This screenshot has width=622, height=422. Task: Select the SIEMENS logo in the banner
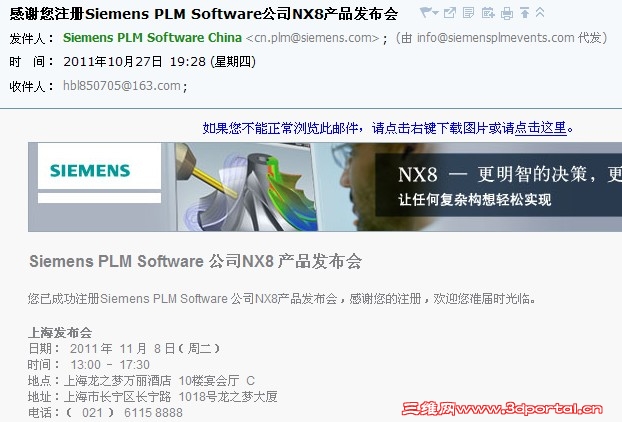(x=90, y=171)
